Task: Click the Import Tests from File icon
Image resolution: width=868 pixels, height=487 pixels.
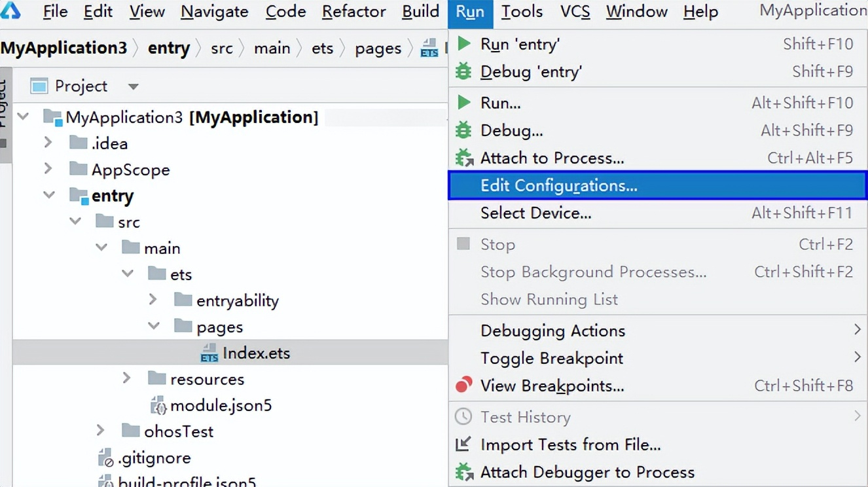Action: [463, 444]
